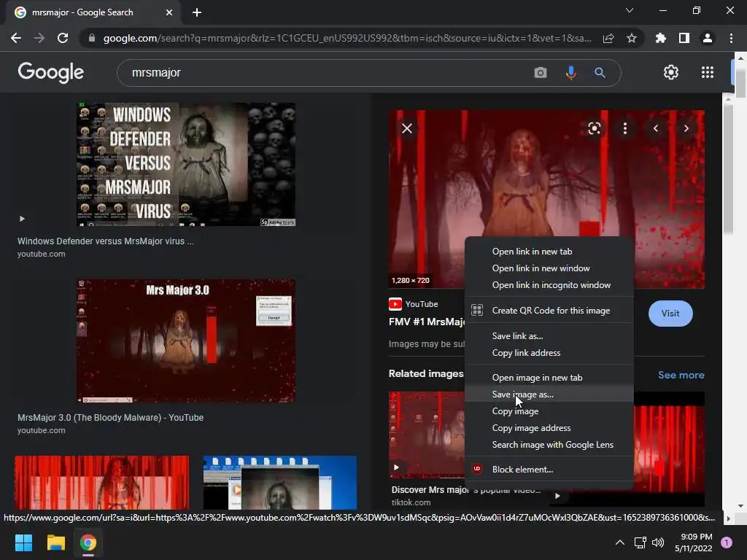Open Google Lens on the preview image
Viewport: 747px width, 560px height.
[594, 128]
